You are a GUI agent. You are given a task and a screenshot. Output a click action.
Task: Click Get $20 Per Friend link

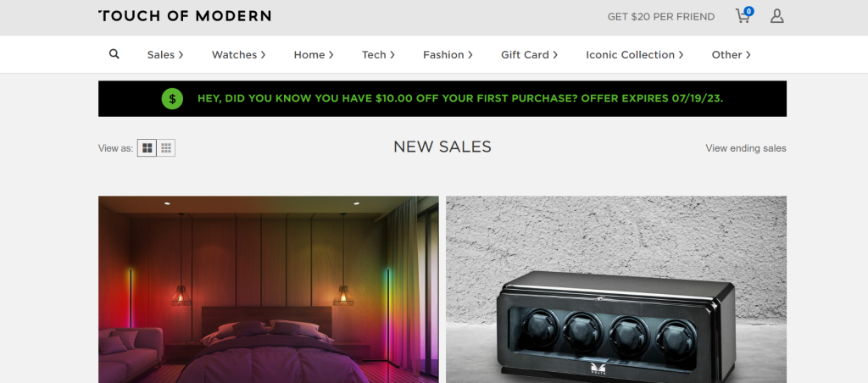(x=661, y=17)
